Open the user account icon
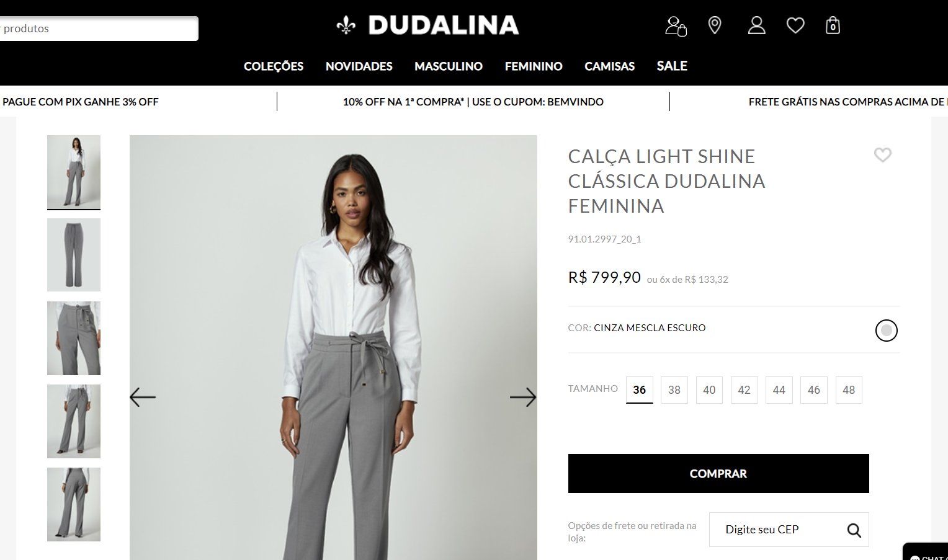 (756, 25)
